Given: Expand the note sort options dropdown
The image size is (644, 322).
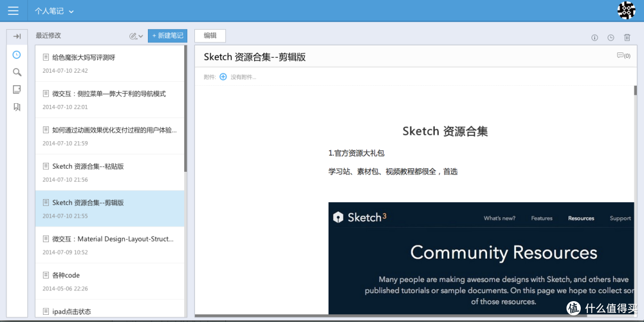Looking at the screenshot, I should pos(137,36).
